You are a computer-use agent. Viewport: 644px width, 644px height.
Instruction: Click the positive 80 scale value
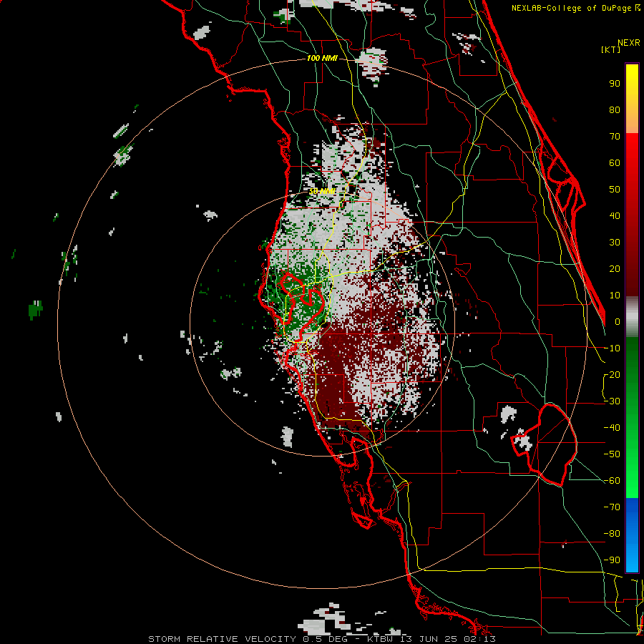pos(615,109)
